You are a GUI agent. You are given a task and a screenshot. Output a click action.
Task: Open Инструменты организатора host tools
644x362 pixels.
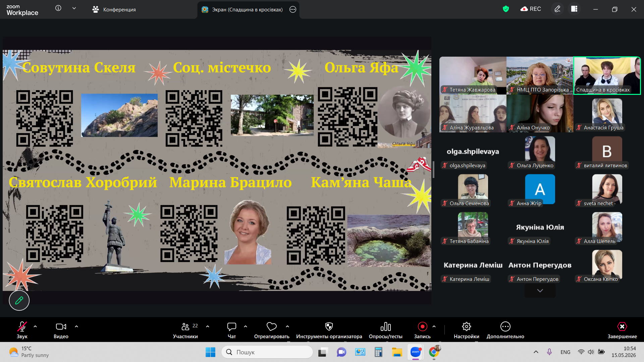tap(329, 330)
